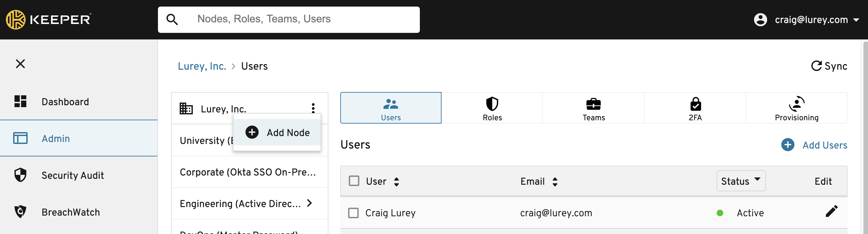Click the Sync button label

(836, 66)
